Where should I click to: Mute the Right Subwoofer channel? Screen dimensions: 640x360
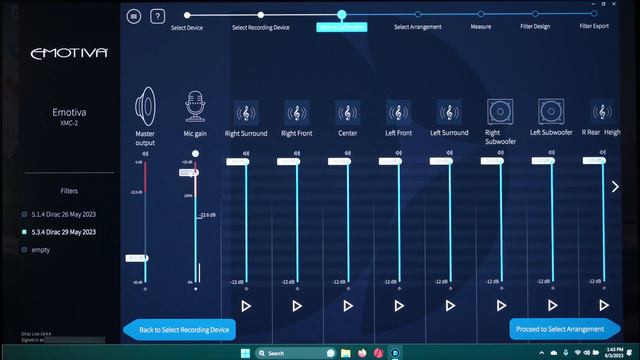pos(501,153)
